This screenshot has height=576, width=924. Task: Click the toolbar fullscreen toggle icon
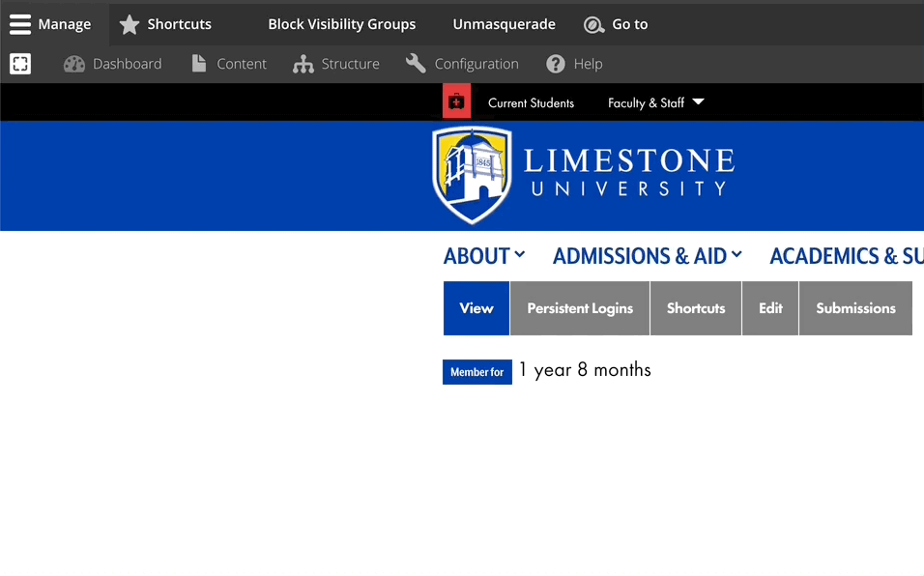[x=20, y=64]
